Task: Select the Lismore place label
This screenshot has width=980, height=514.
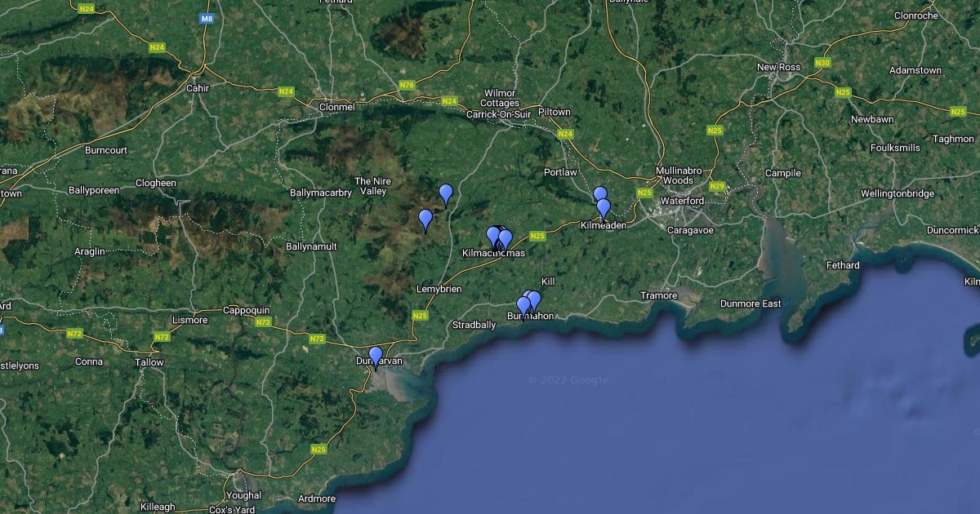Action: [189, 320]
